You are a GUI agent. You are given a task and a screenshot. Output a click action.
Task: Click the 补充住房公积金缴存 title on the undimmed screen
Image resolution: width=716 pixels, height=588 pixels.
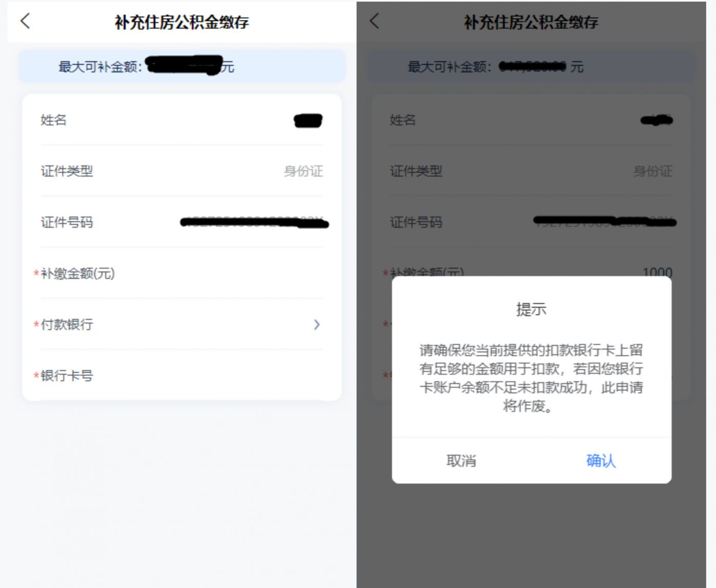tap(181, 22)
